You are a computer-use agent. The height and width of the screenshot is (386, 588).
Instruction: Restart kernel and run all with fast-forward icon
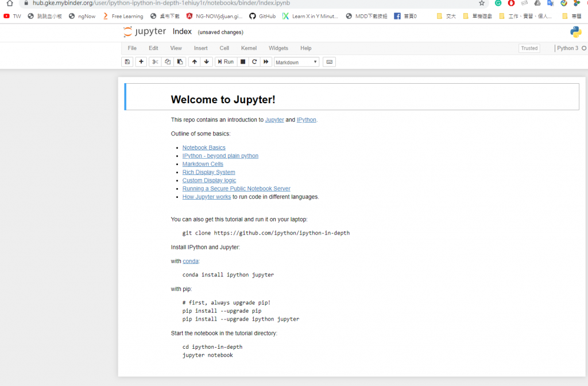(x=266, y=62)
